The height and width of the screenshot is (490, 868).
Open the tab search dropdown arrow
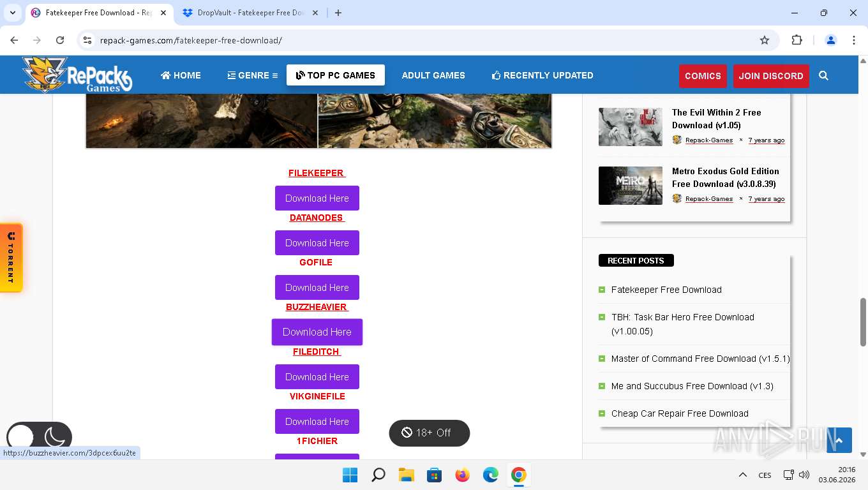coord(13,13)
